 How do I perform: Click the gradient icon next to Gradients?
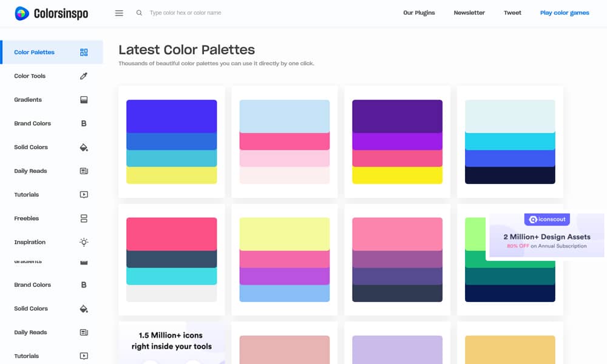[84, 100]
